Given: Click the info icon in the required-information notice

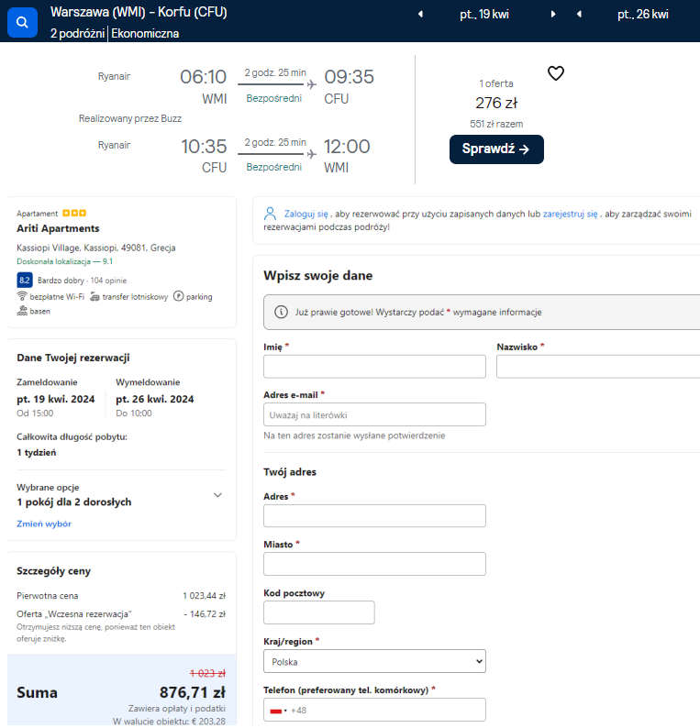Looking at the screenshot, I should (281, 312).
